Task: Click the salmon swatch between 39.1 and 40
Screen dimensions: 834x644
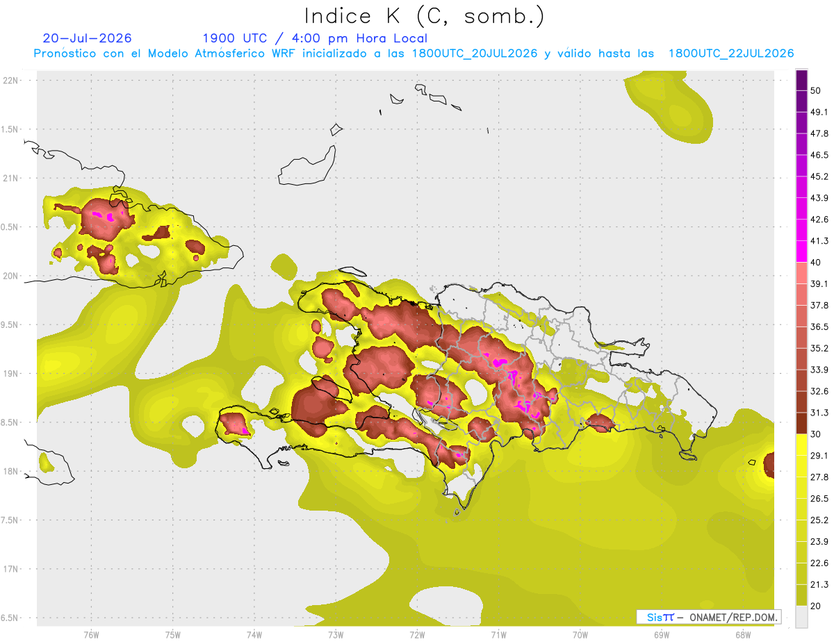Action: tap(801, 273)
